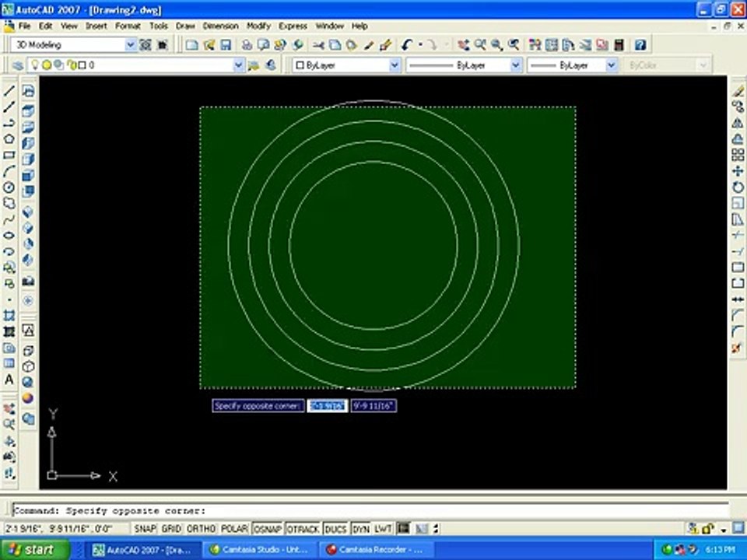Open the layer list dropdown
The height and width of the screenshot is (560, 747).
(239, 65)
